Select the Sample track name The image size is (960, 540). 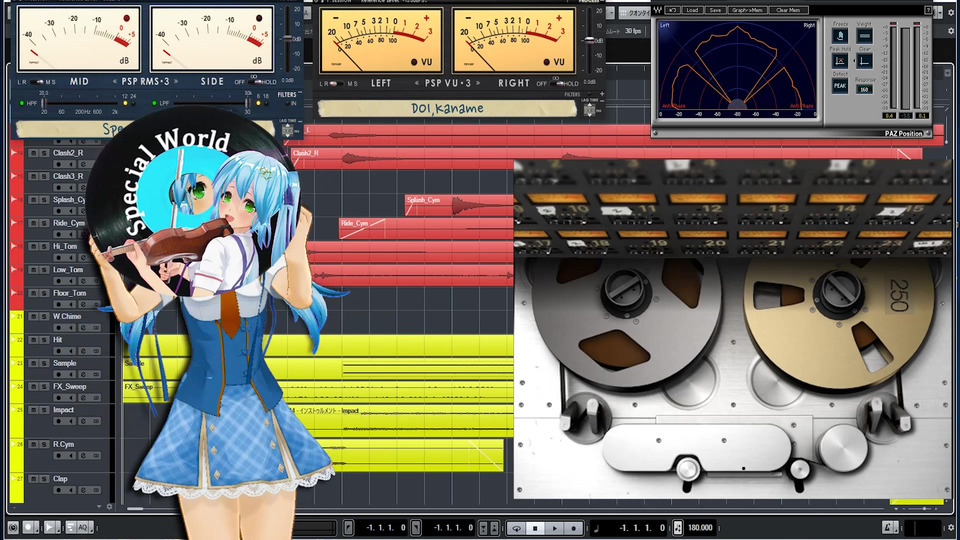[x=64, y=363]
